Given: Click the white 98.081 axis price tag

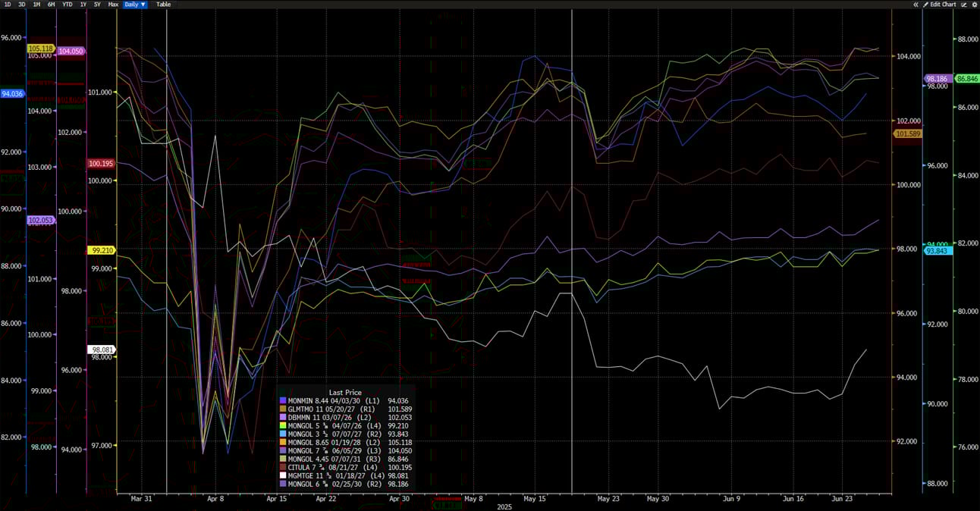Looking at the screenshot, I should pyautogui.click(x=101, y=350).
